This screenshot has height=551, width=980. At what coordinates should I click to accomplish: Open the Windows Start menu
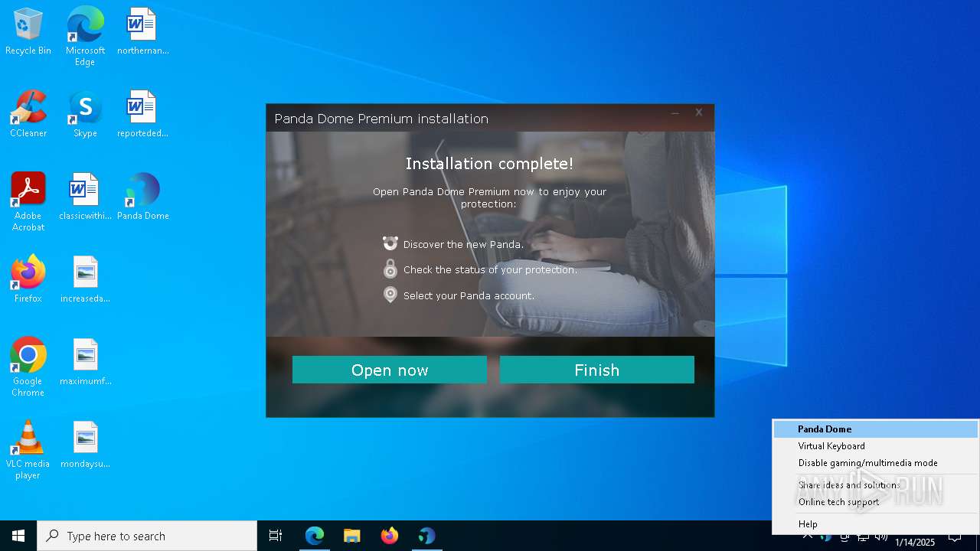click(x=18, y=536)
